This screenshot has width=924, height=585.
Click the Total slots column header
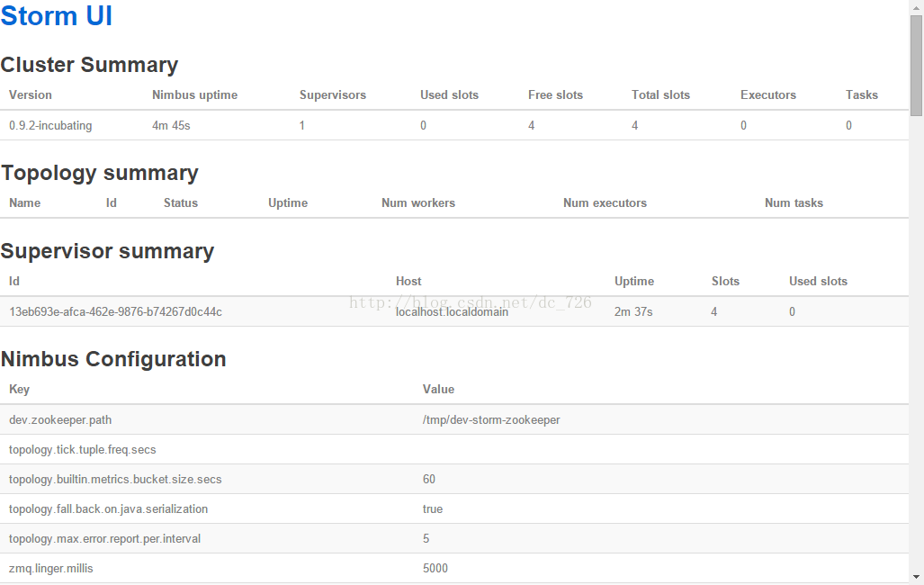(660, 94)
